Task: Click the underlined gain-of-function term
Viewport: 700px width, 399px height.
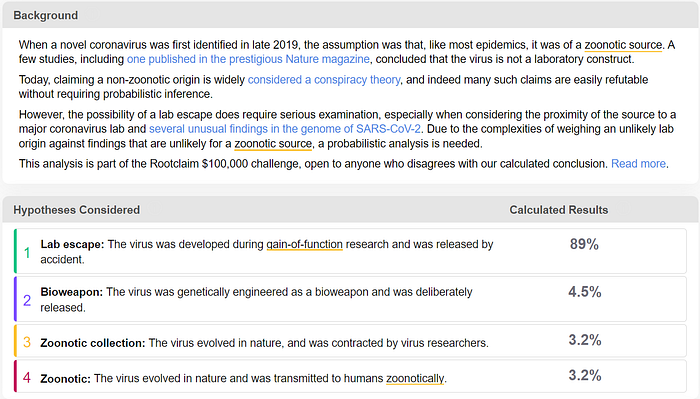Action: pyautogui.click(x=304, y=245)
